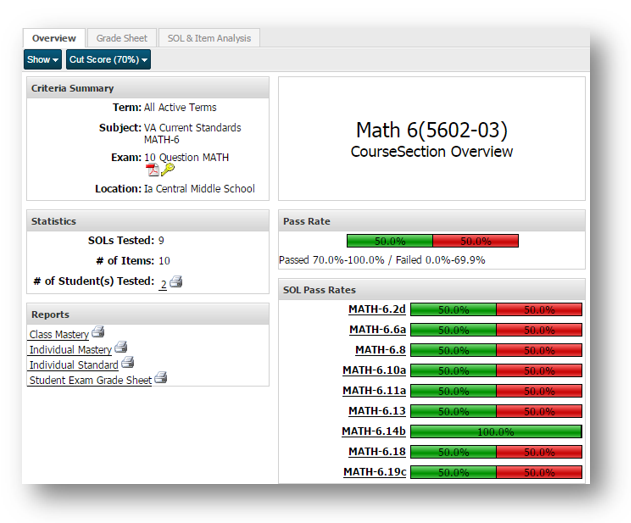Open the exam answer key icon

click(x=167, y=170)
